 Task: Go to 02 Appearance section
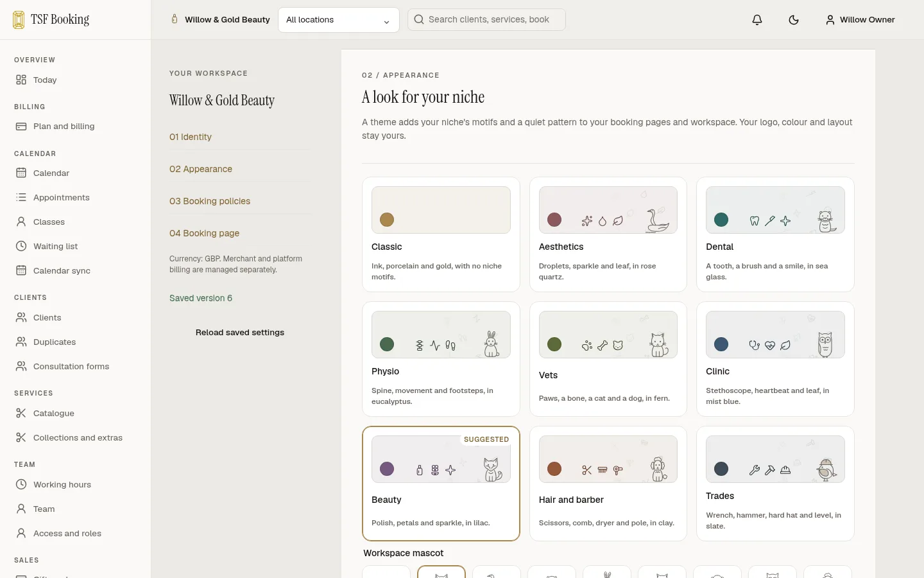click(x=201, y=169)
